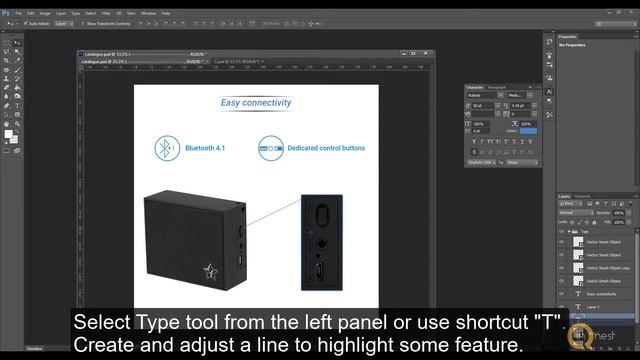Switch to the Channels tab
Image resolution: width=640 pixels, height=360 pixels.
point(582,196)
